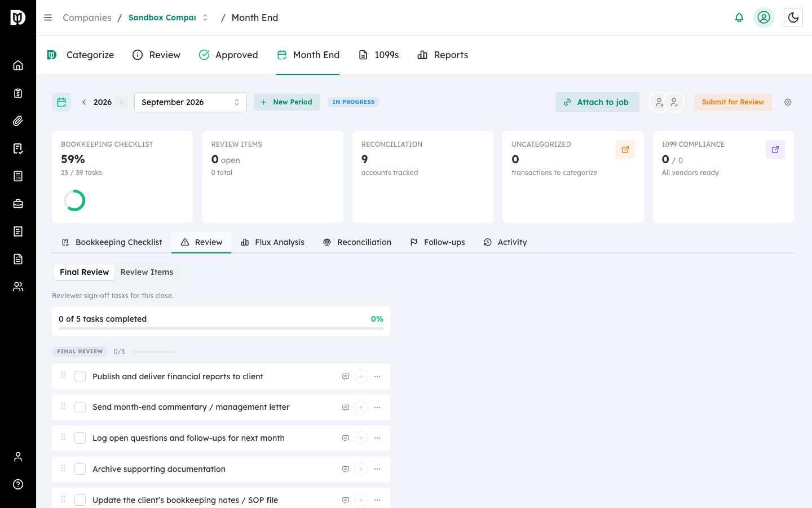Click Attach to job button

tap(597, 102)
